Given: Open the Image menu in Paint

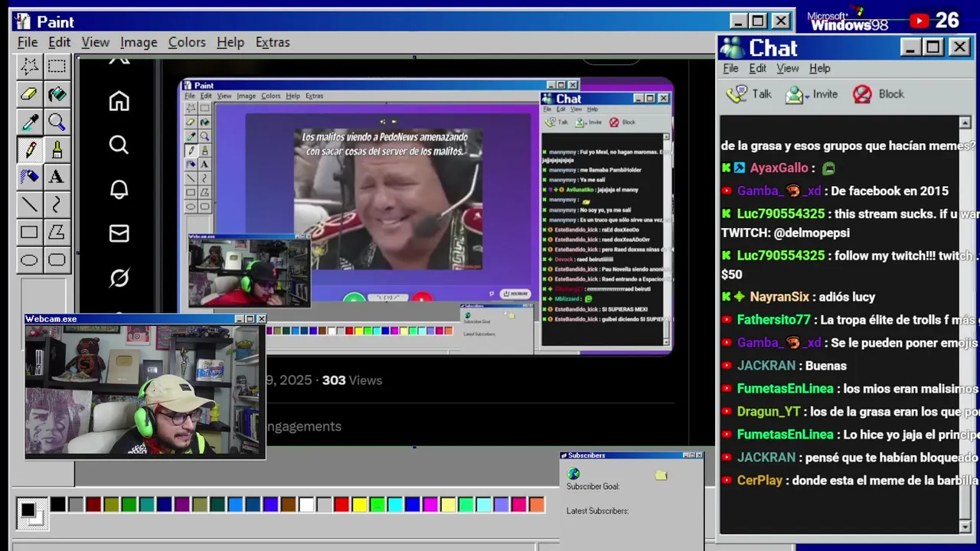Looking at the screenshot, I should coord(139,42).
